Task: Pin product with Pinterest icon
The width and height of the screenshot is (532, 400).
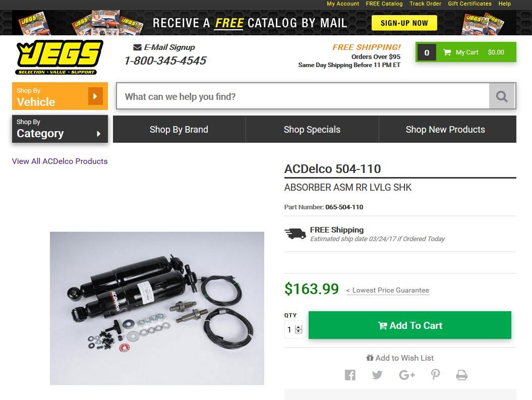Action: (x=436, y=375)
